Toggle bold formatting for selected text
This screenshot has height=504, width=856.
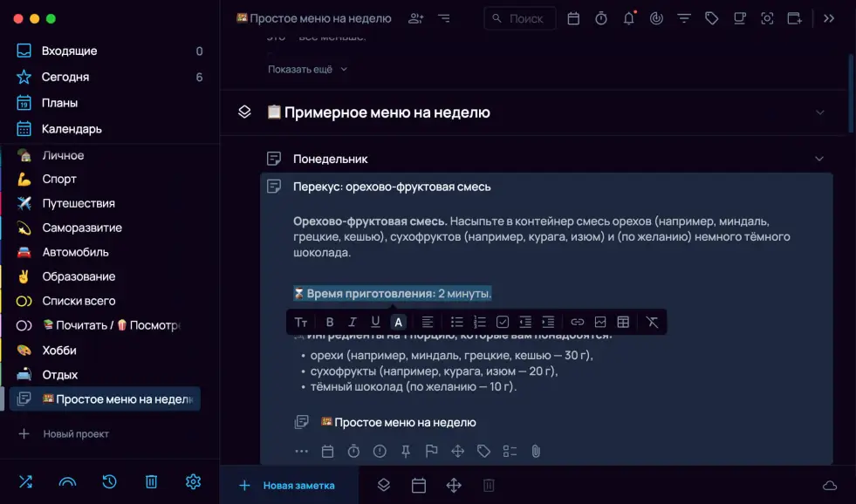coord(330,322)
